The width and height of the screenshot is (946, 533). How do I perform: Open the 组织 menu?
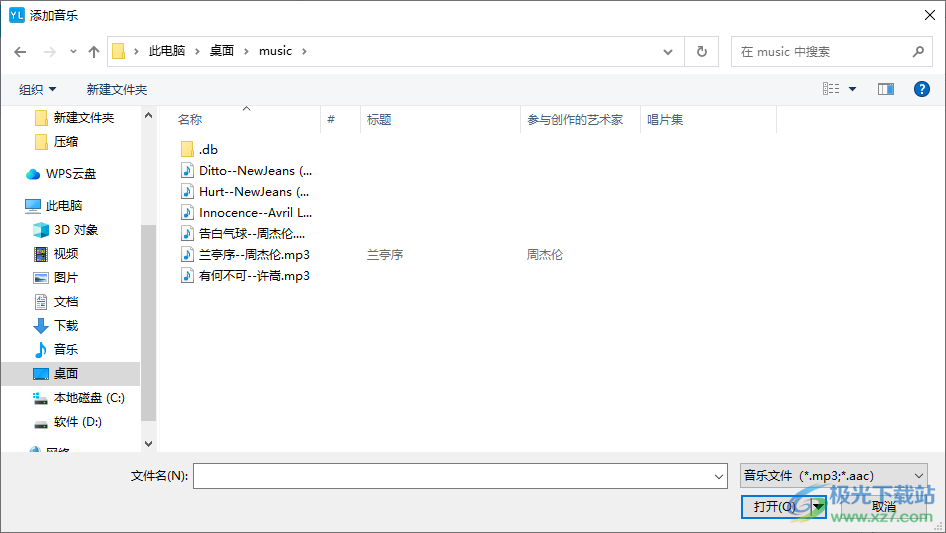(38, 89)
